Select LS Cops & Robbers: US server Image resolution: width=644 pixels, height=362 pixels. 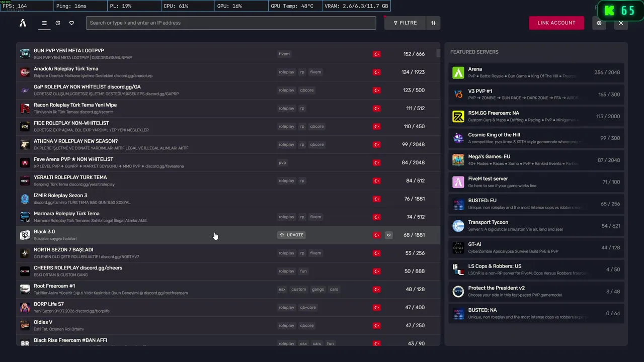coord(536,269)
